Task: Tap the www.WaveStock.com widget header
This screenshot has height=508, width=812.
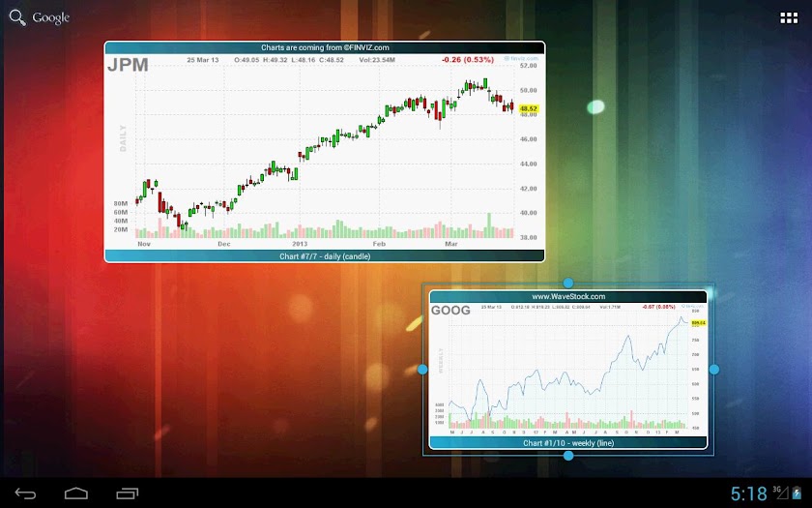Action: click(x=568, y=296)
